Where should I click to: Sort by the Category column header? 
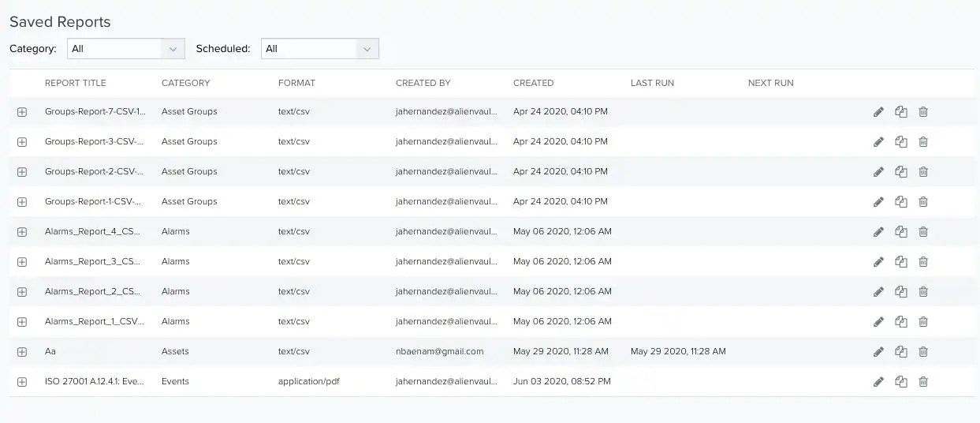coord(186,83)
